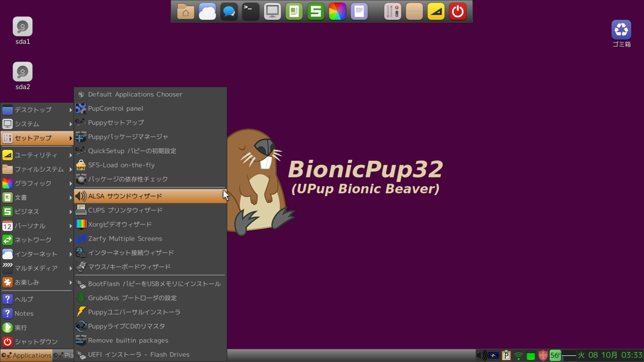Select ヘルプ from the menu
644x362 pixels.
pos(37,299)
